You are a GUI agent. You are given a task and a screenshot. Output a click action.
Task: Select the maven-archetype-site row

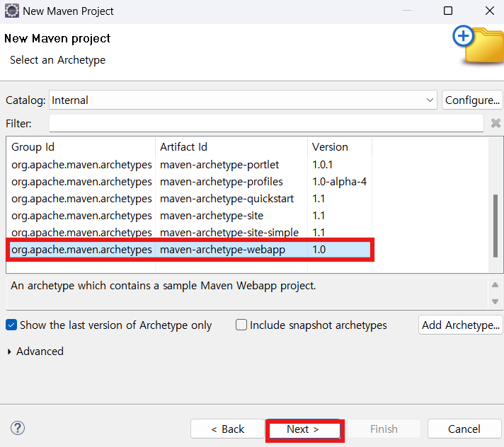pos(190,216)
